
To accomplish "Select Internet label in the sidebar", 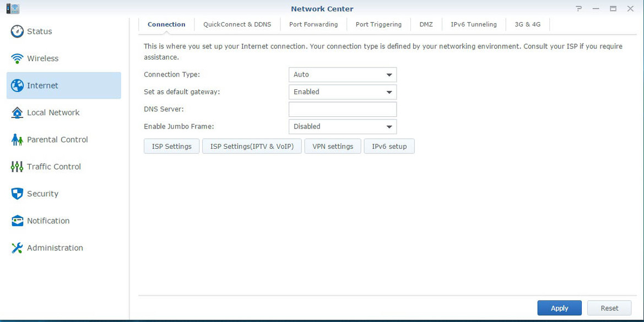I will pyautogui.click(x=43, y=85).
